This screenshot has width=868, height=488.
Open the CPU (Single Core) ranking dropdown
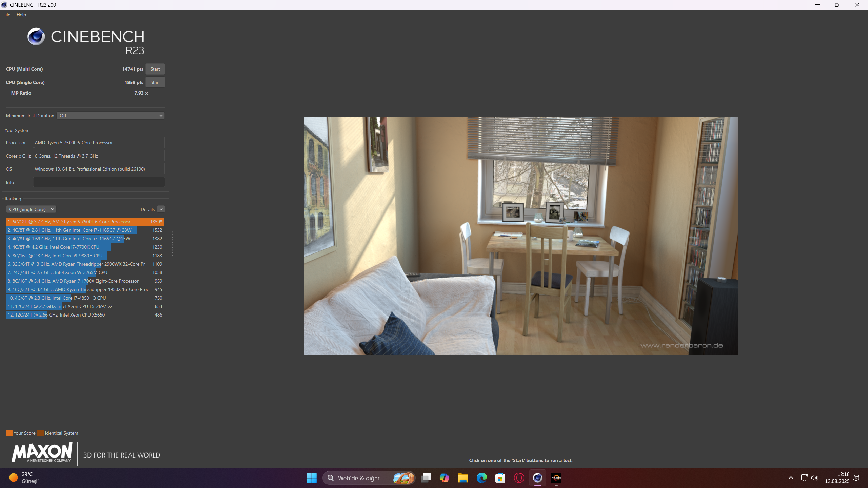31,209
